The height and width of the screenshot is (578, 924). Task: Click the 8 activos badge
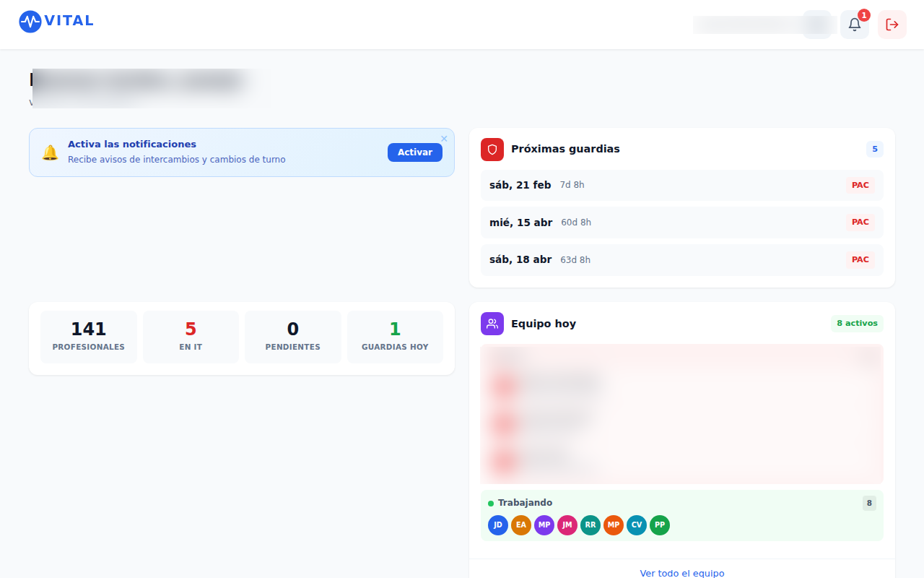[857, 324]
